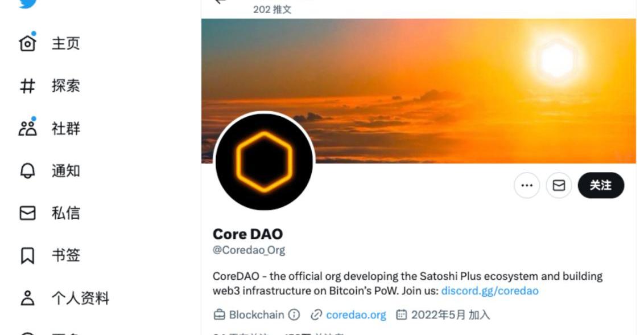Open the three-dots more options button

[x=527, y=185]
